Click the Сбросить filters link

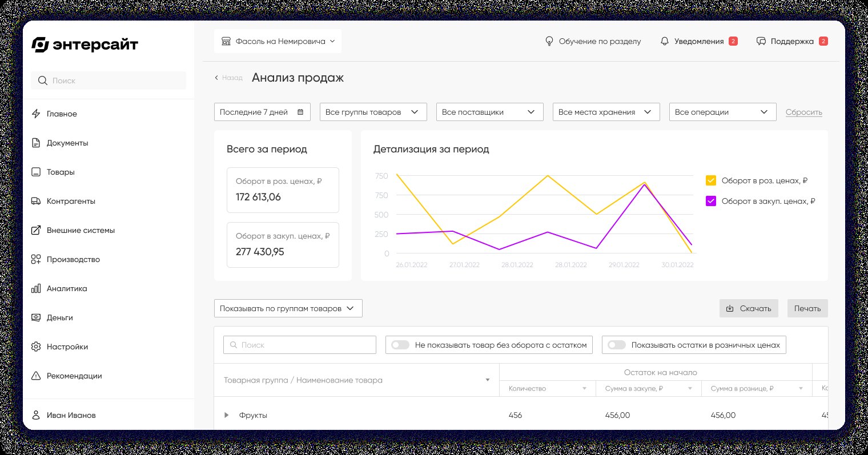coord(804,112)
